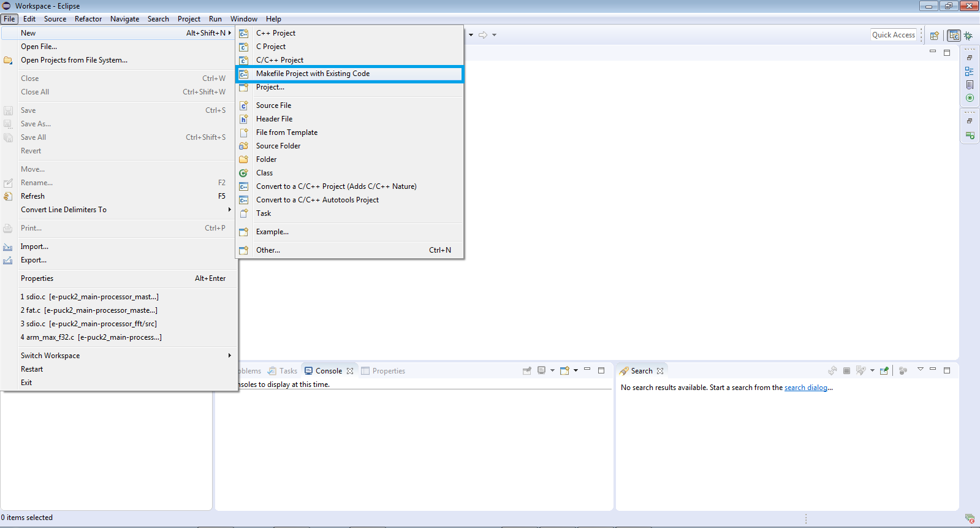Click the Pin the Search View icon
This screenshot has width=980, height=528.
[x=884, y=371]
